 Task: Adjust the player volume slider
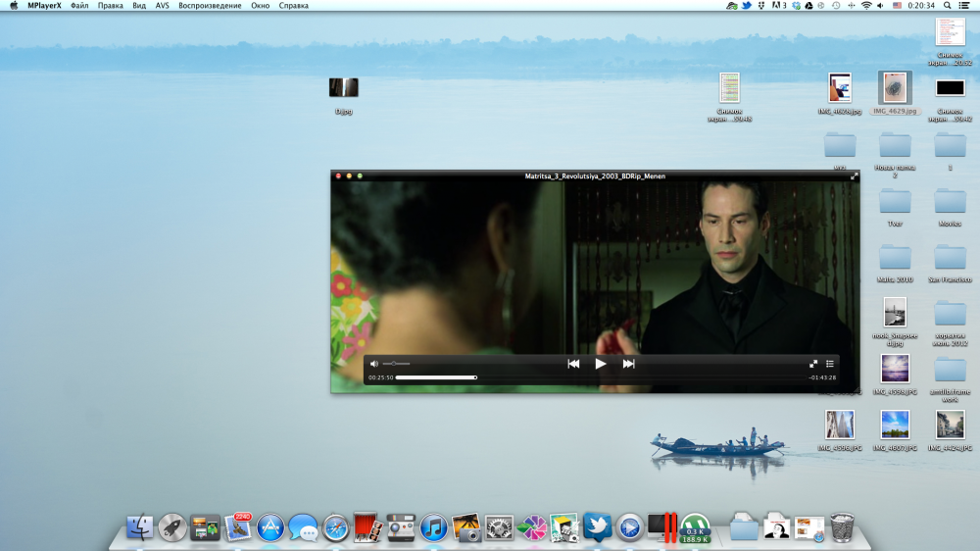coord(396,364)
